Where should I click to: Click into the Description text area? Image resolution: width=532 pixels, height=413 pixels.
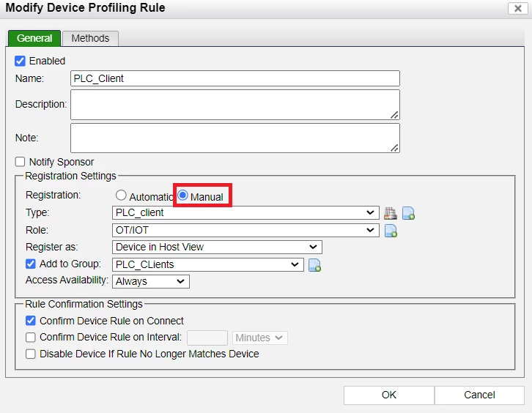(x=235, y=105)
